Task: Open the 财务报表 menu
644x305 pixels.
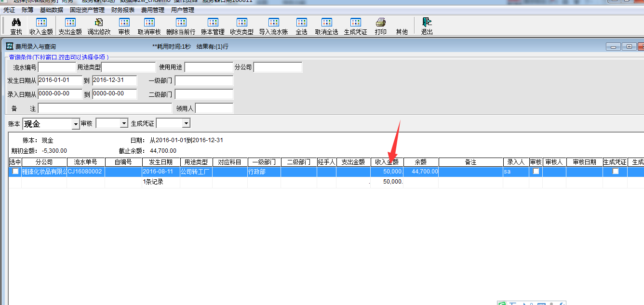Action: point(123,10)
